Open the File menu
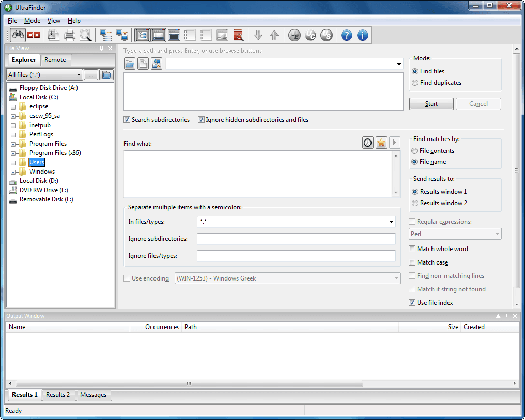Viewport: 525px width, 420px height. [12, 21]
